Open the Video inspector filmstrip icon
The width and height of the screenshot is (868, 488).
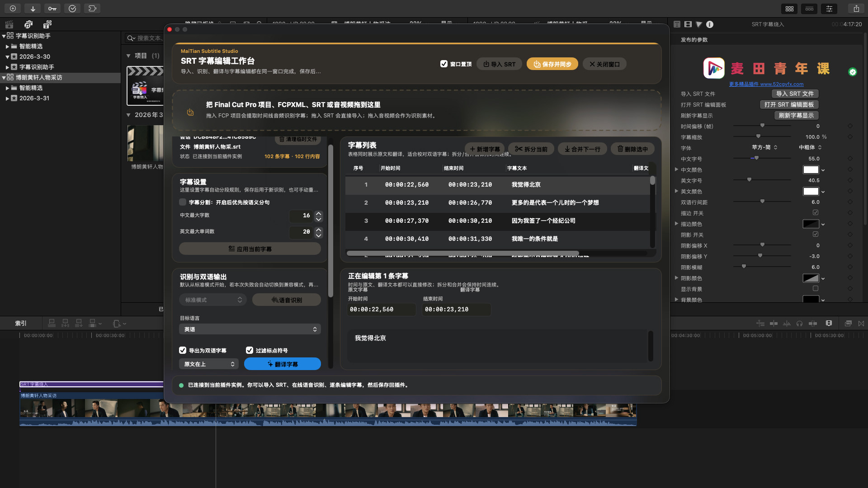[688, 24]
